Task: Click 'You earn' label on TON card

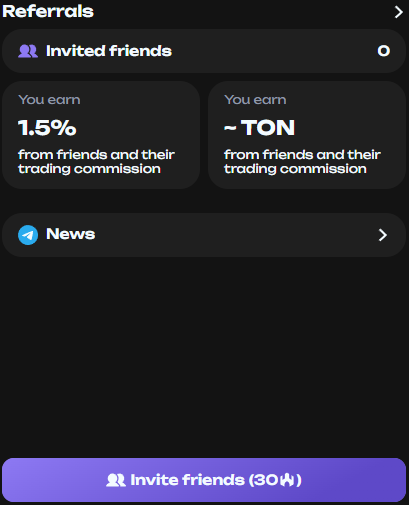Action: coord(255,100)
